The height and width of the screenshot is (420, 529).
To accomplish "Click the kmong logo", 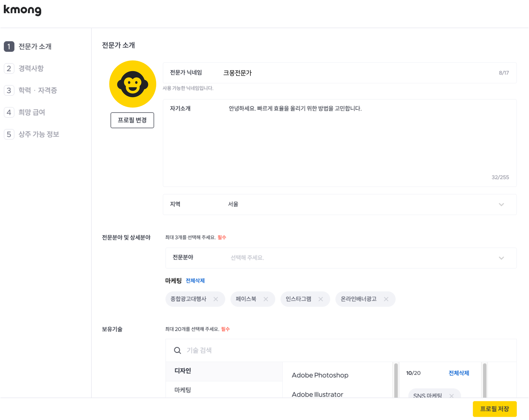I will click(22, 10).
